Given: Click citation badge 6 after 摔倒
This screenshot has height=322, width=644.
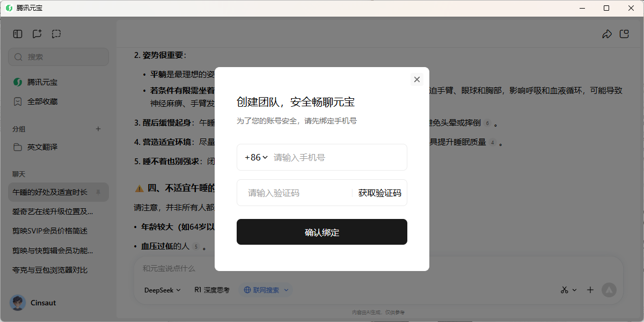Looking at the screenshot, I should point(487,123).
